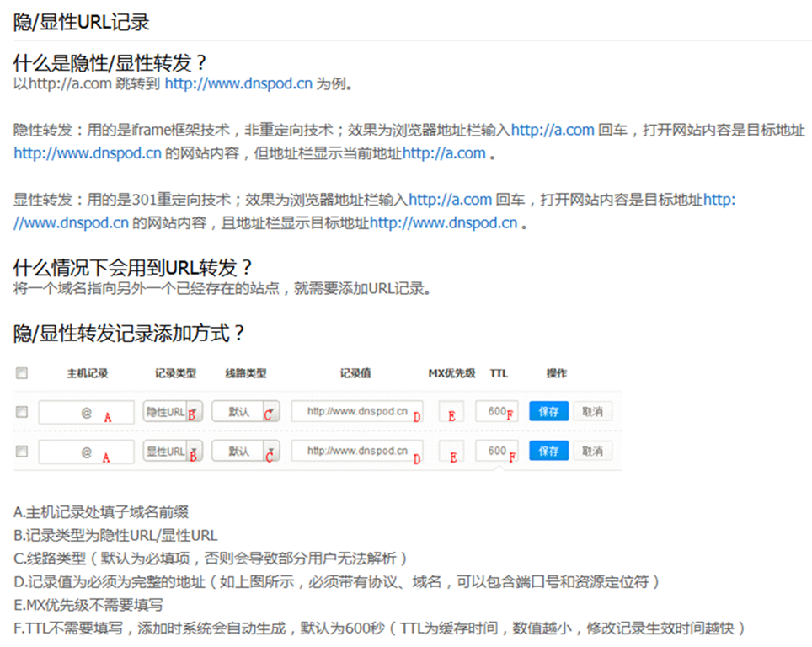The image size is (812, 647).
Task: Tick the header select-all checkbox
Action: (x=22, y=373)
